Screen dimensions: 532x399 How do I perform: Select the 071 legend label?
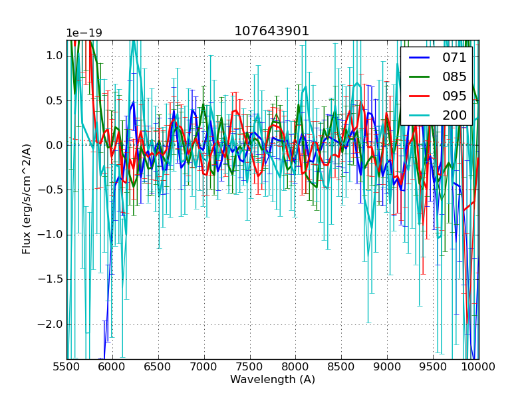click(x=454, y=58)
